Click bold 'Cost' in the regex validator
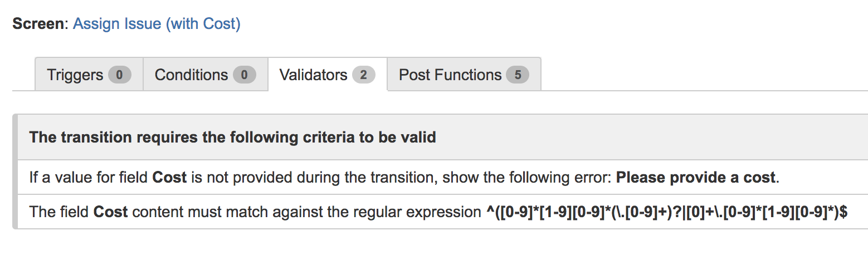The width and height of the screenshot is (868, 255). [110, 212]
